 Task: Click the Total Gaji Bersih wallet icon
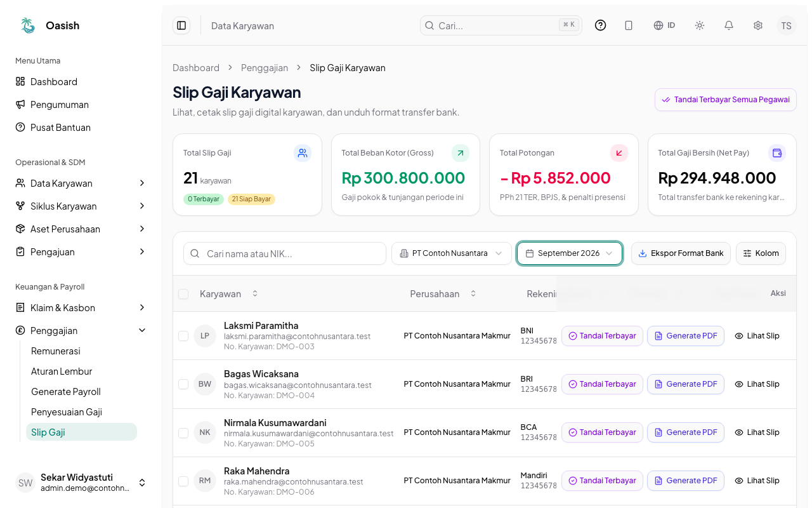point(777,153)
